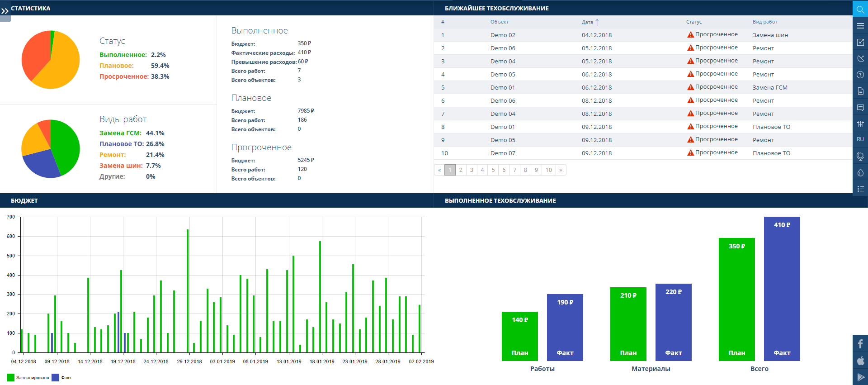Open the sliders settings icon

(x=860, y=124)
